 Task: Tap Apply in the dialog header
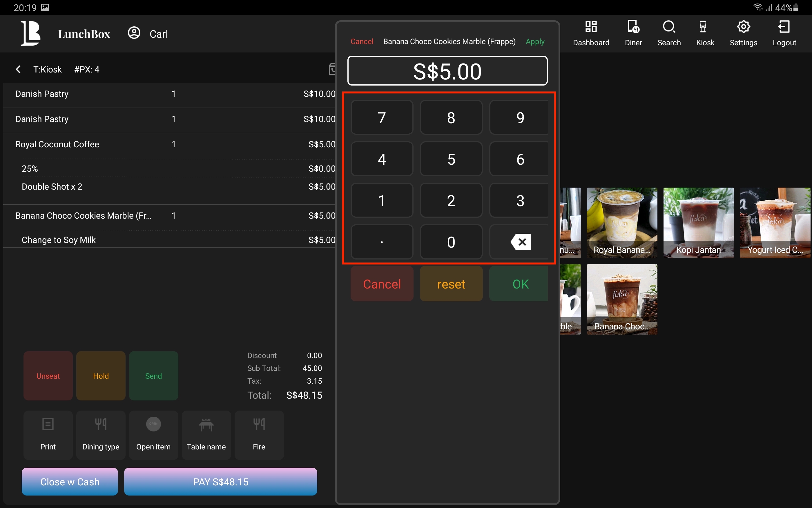pyautogui.click(x=534, y=41)
